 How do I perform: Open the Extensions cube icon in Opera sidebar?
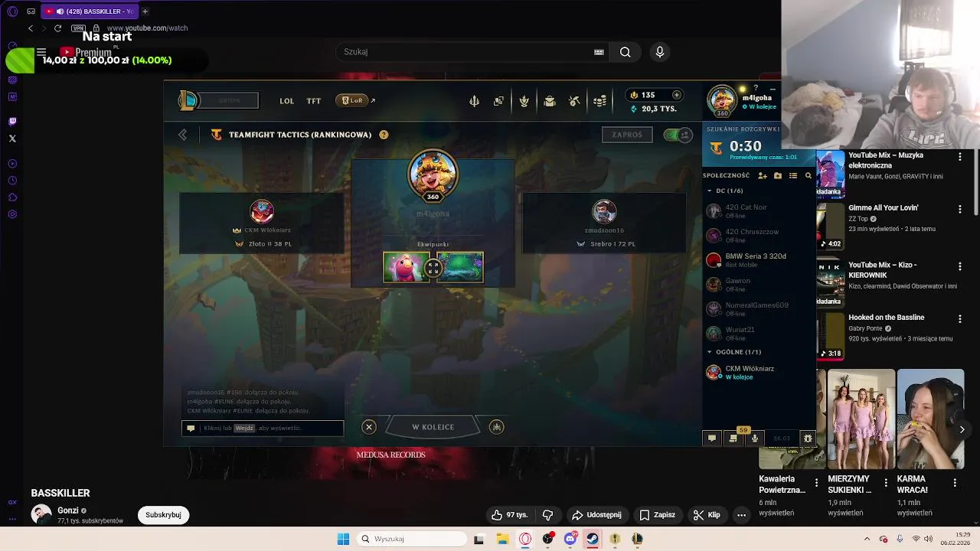click(12, 197)
